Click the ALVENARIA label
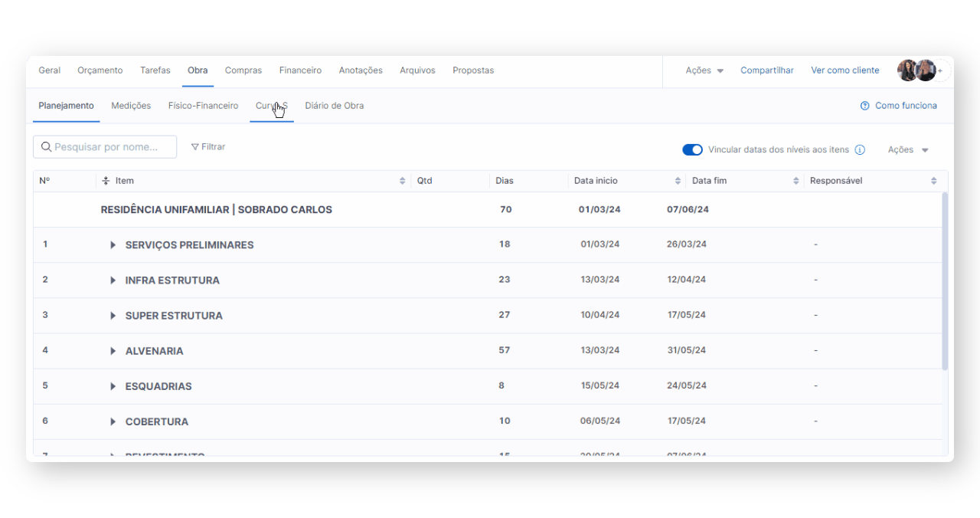Viewport: 980px width, 518px height. coord(155,351)
